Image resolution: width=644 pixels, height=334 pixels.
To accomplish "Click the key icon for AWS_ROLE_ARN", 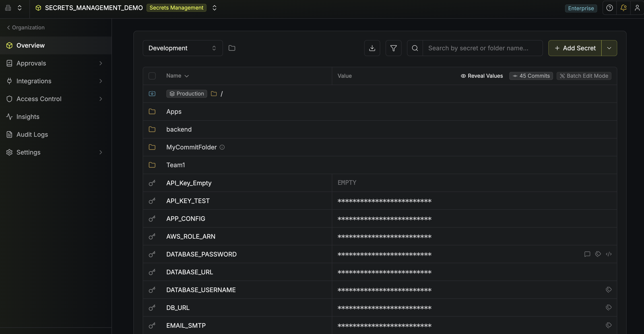I will tap(152, 236).
